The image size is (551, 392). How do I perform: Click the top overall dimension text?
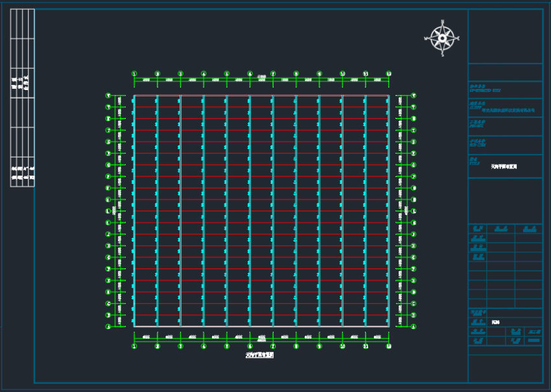click(x=261, y=77)
